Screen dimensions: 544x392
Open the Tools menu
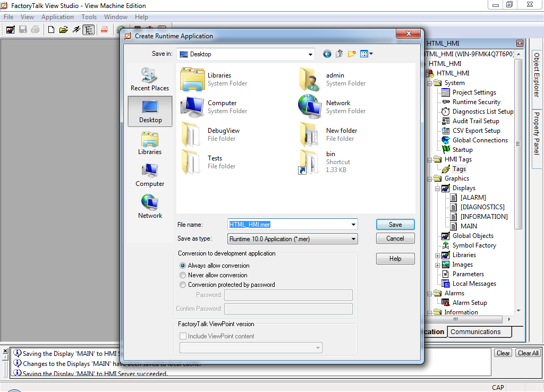89,17
